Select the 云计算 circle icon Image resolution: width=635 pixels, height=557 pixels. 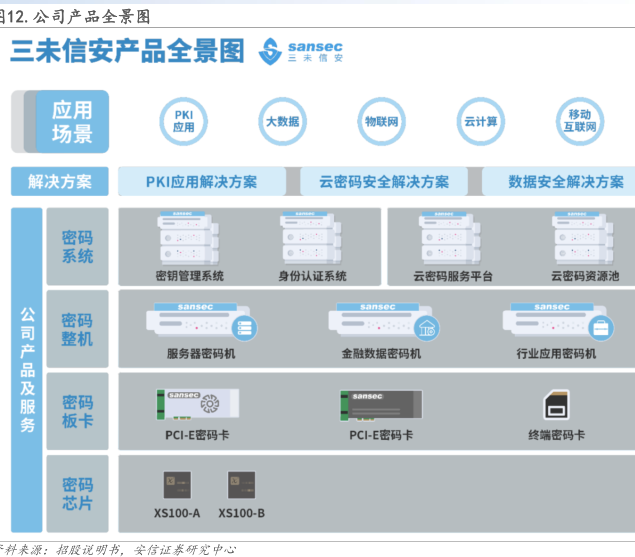[x=480, y=122]
